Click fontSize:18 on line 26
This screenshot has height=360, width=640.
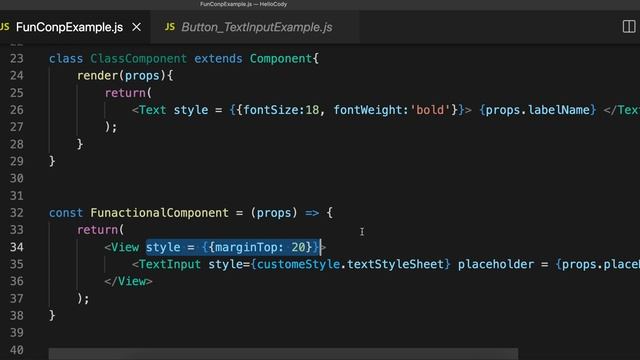[x=281, y=110]
